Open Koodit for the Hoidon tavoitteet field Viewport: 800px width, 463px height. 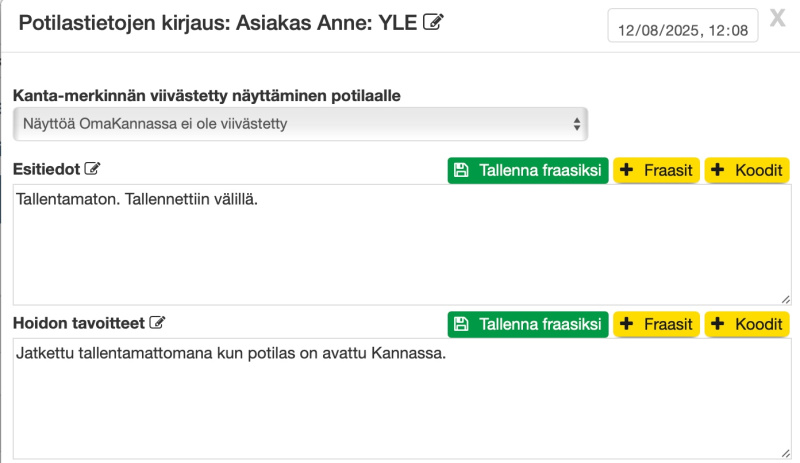(747, 324)
